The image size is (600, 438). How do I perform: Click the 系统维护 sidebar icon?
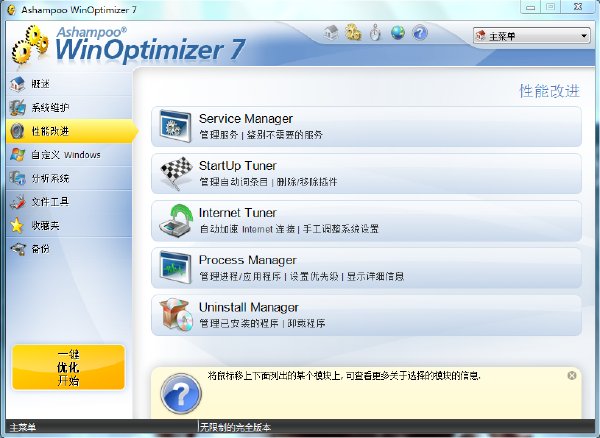point(18,107)
